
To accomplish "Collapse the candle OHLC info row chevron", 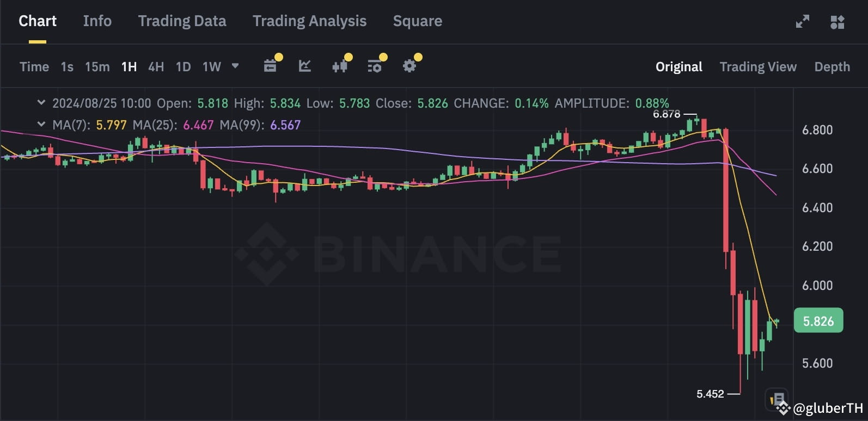I will pos(41,103).
